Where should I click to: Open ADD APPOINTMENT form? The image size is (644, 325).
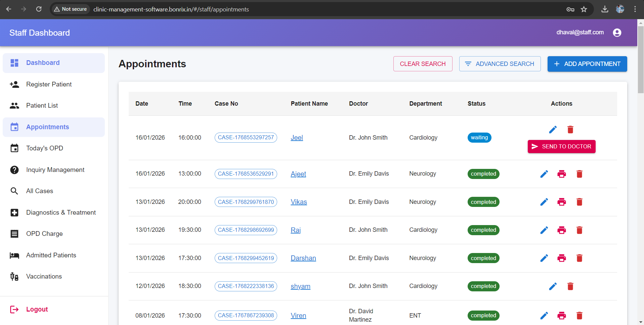[587, 64]
